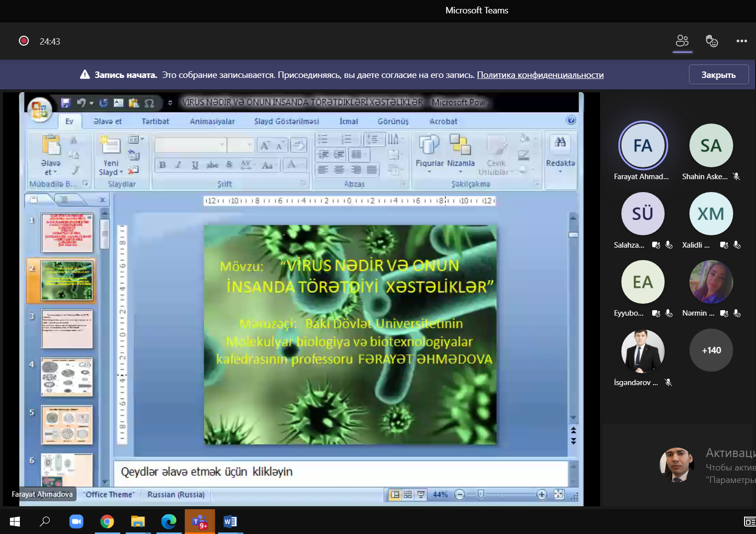Click Shahin Aske's muted microphone icon
Viewport: 756px width, 534px height.
pyautogui.click(x=737, y=177)
